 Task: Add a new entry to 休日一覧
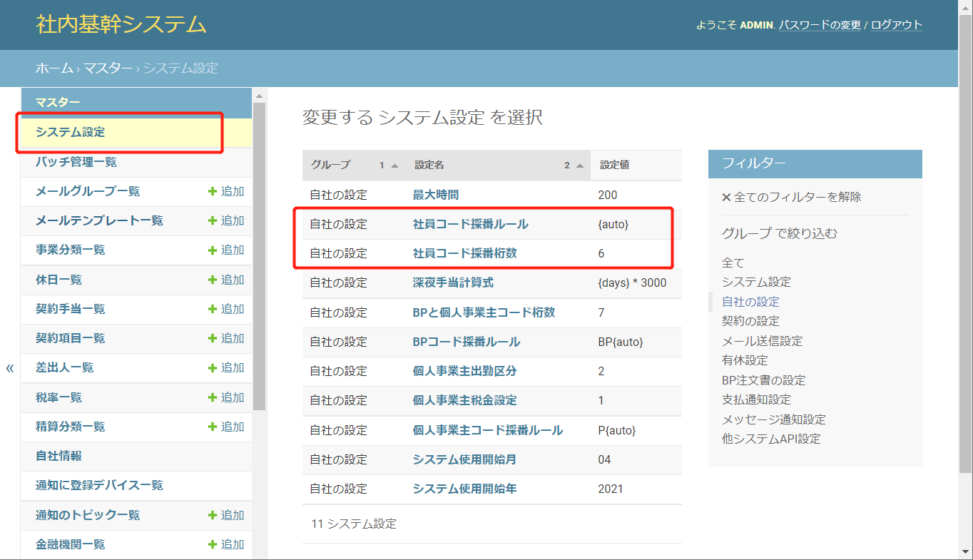[212, 280]
